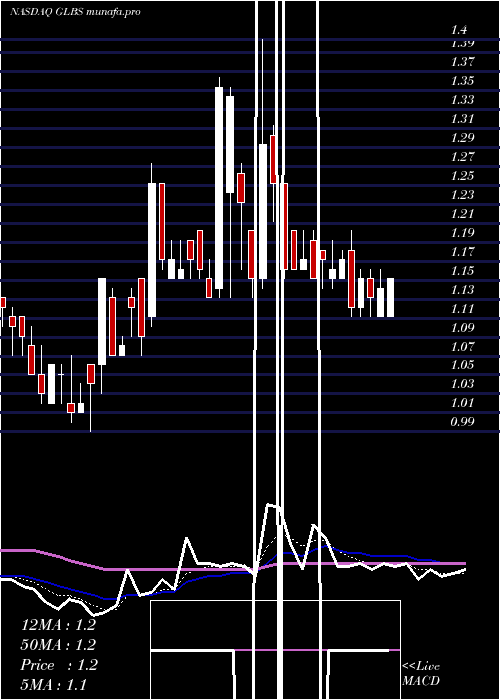Select the 5MA : 1.1 readout
500x700 pixels.
coord(54,685)
